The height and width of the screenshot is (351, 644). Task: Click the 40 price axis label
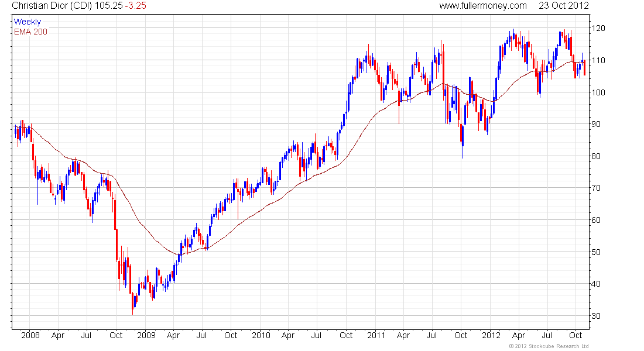click(x=596, y=284)
